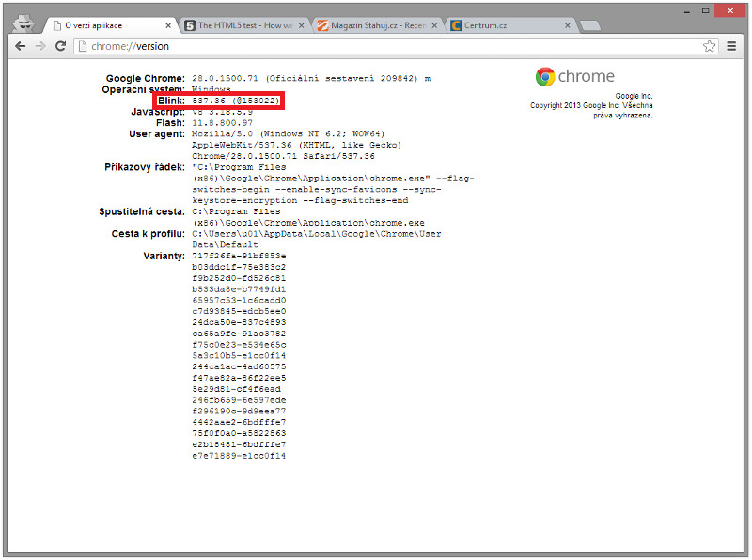Click variant 5e29d81-cf4f6ead
This screenshot has width=752, height=560.
point(237,389)
